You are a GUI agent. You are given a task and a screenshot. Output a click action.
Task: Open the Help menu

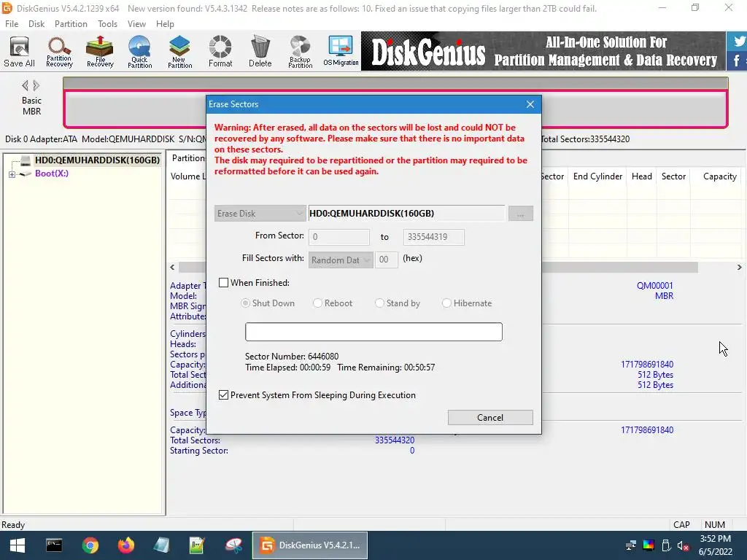[x=165, y=24]
